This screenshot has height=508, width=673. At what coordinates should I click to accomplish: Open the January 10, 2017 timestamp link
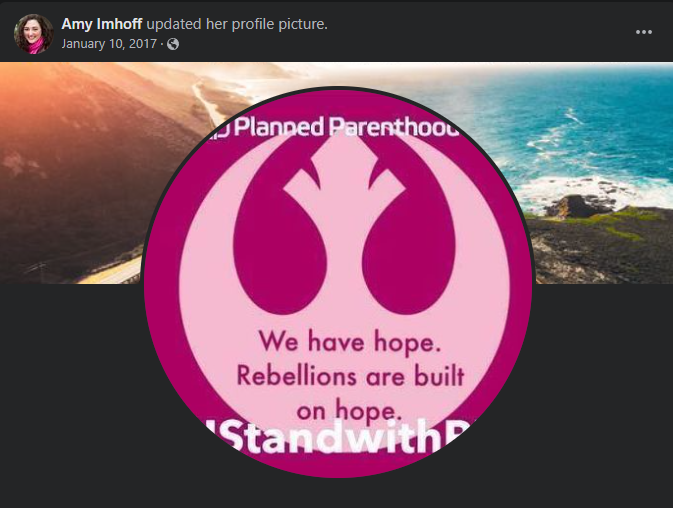click(109, 44)
